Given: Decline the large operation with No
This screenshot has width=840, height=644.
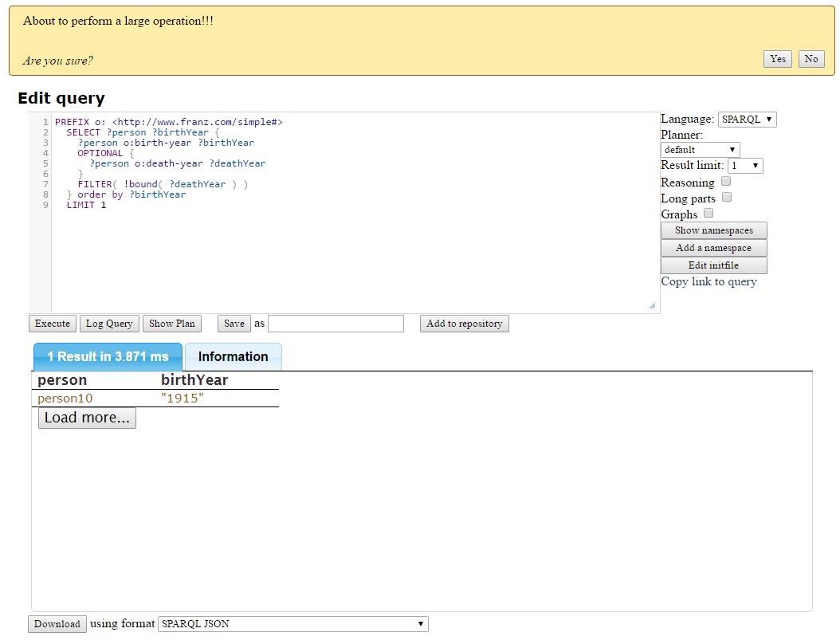Looking at the screenshot, I should pyautogui.click(x=811, y=59).
